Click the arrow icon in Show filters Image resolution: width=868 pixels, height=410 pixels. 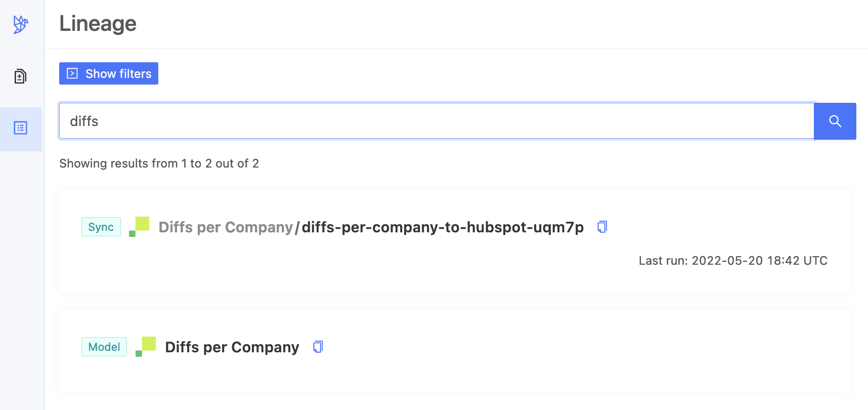tap(72, 73)
